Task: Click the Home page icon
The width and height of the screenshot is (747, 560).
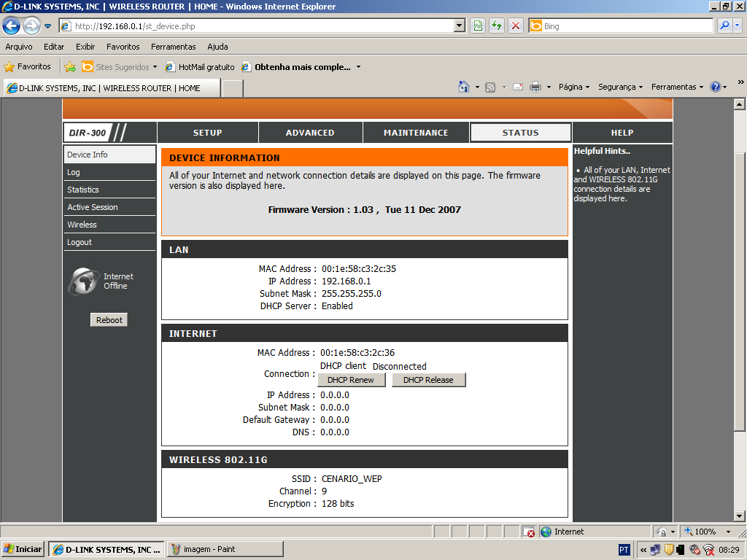Action: pos(463,87)
